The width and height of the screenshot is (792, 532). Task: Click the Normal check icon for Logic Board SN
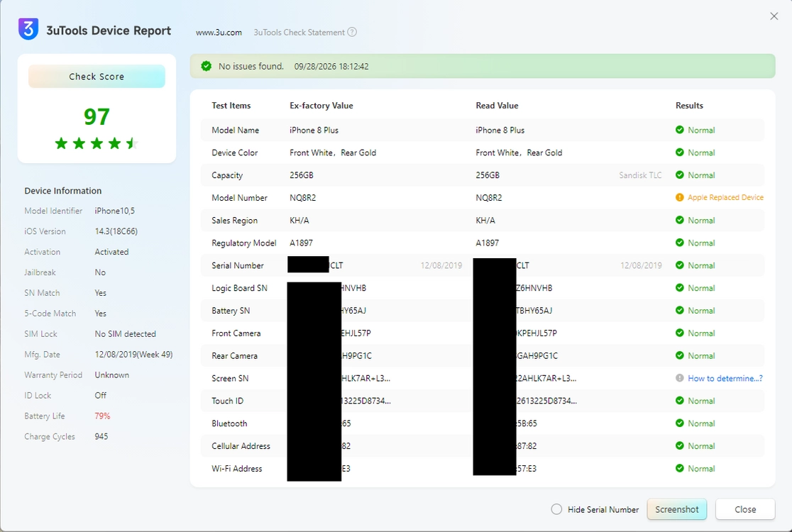pos(679,288)
